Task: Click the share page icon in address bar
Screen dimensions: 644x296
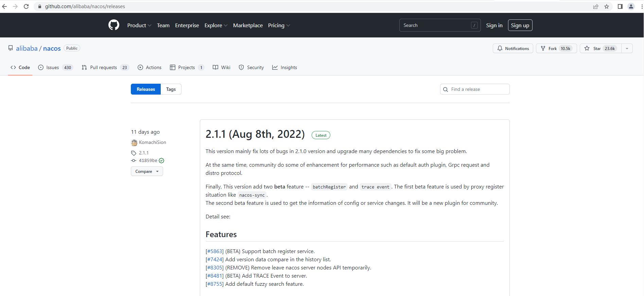Action: click(x=596, y=6)
